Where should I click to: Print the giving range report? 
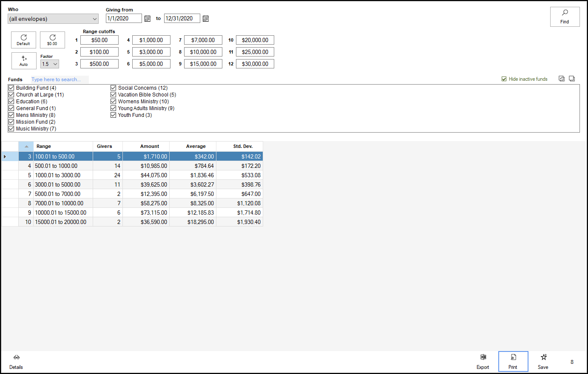[x=513, y=362]
